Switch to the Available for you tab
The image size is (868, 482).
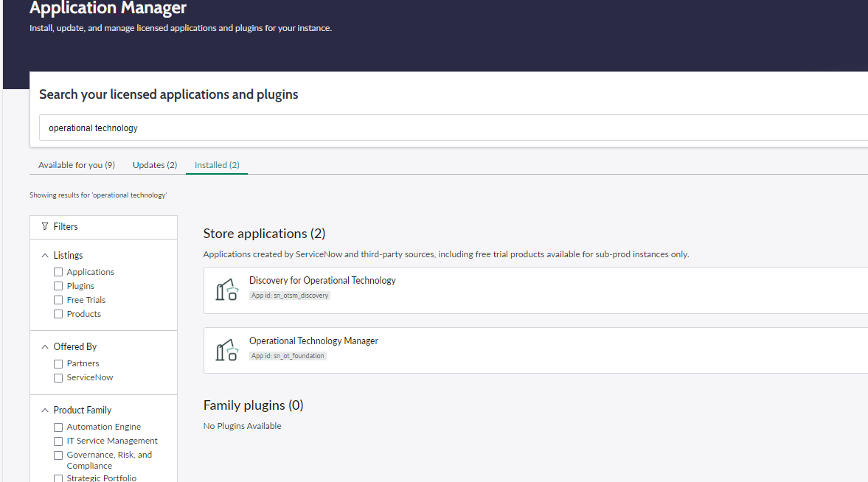76,164
